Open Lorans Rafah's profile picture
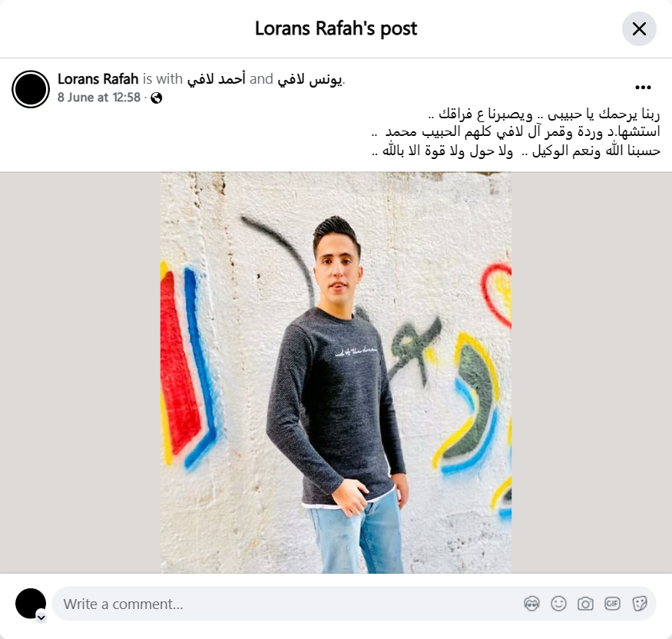 click(x=31, y=89)
